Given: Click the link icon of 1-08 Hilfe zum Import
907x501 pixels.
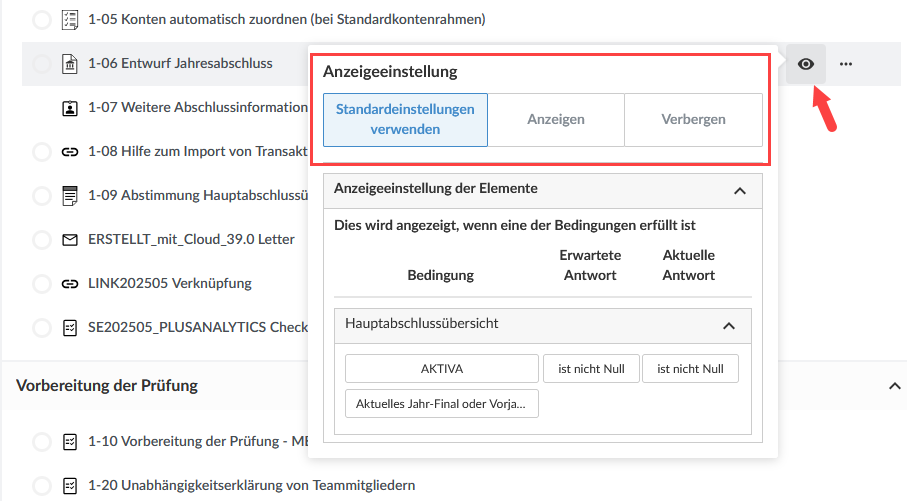Looking at the screenshot, I should click(70, 152).
